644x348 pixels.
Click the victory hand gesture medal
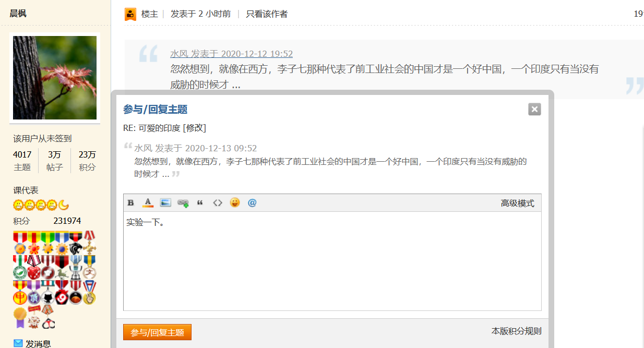(89, 292)
